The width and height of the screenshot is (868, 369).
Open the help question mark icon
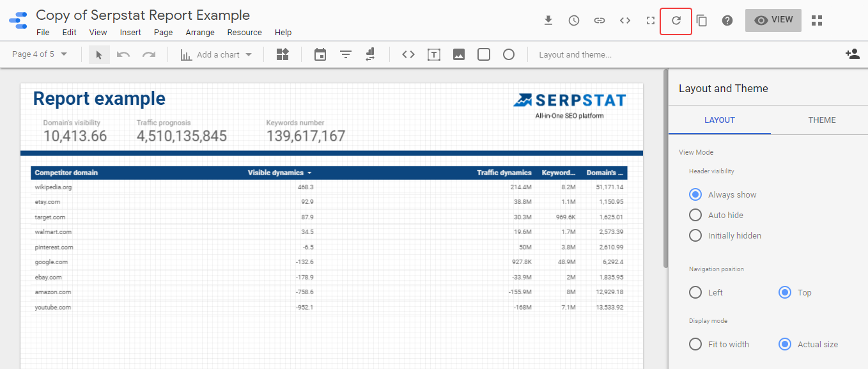click(x=727, y=20)
